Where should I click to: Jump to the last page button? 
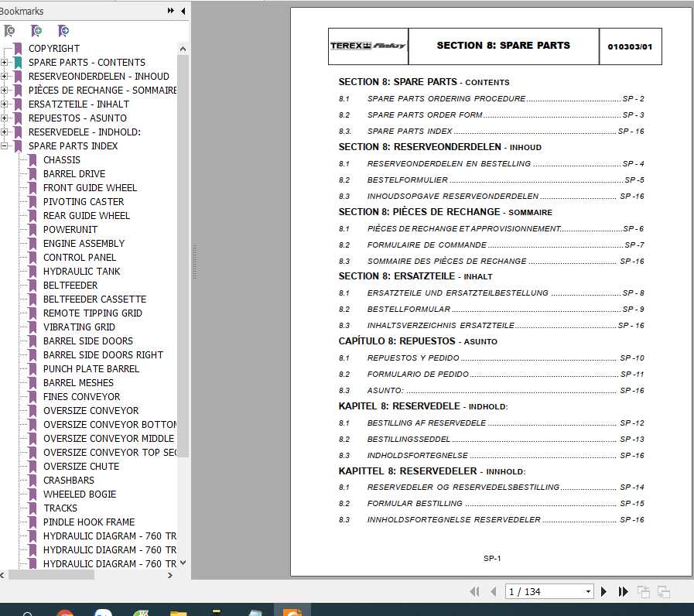pyautogui.click(x=623, y=592)
